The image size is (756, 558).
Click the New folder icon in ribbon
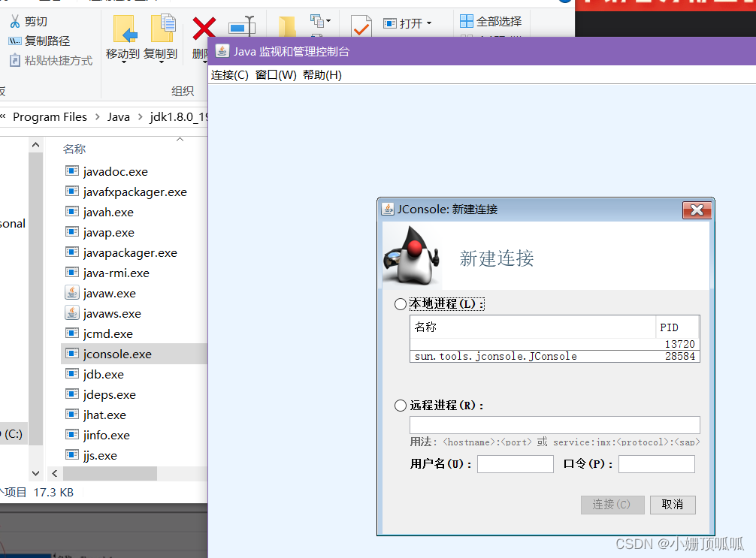(x=287, y=26)
